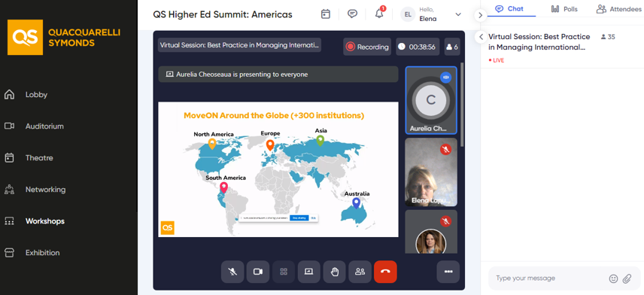This screenshot has width=644, height=295.
Task: Open the messages speech-bubble icon in header
Action: [x=352, y=14]
